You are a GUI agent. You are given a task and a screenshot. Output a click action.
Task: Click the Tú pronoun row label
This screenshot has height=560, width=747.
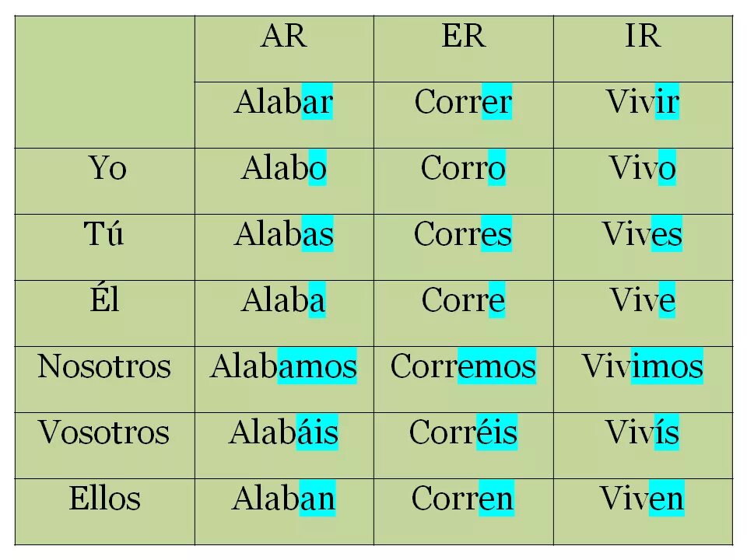(104, 234)
